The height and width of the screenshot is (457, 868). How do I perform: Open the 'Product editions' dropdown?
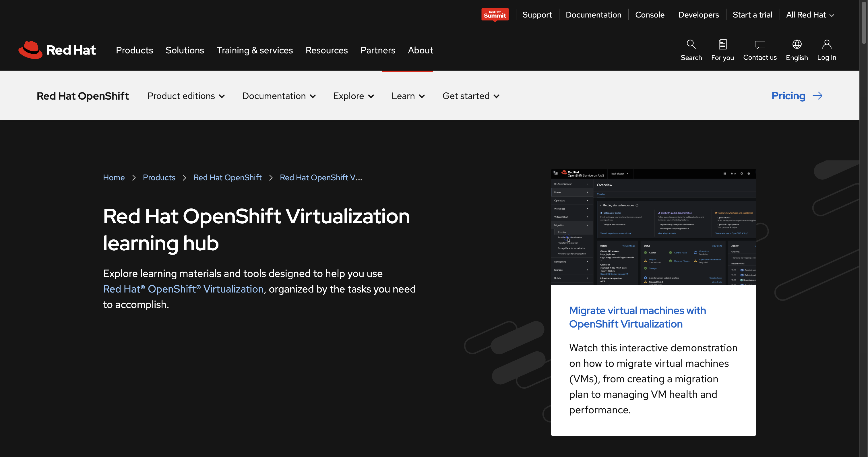(186, 96)
